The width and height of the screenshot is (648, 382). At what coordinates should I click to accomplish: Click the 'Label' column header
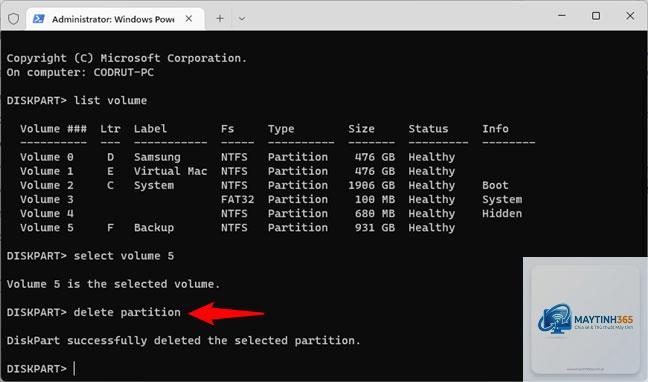[x=150, y=129]
